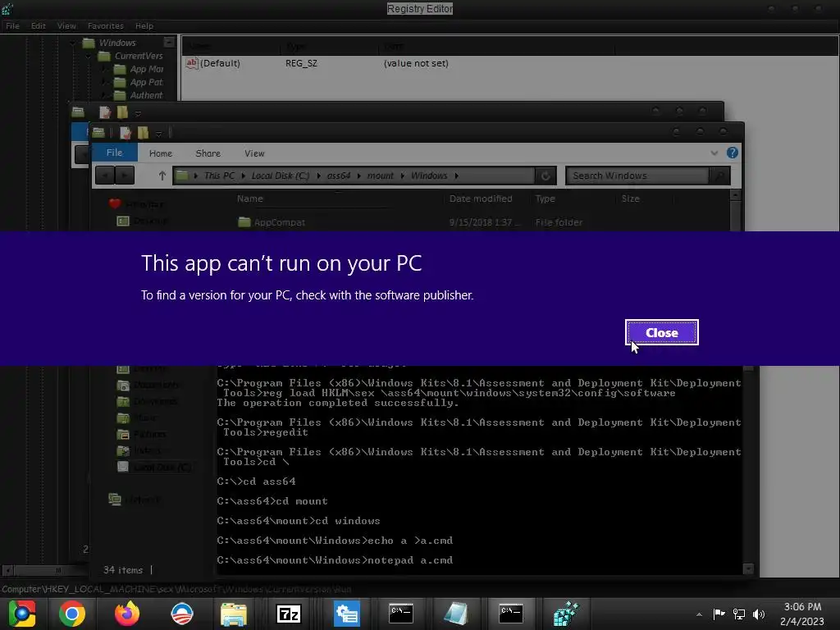Open the Edit menu in Registry Editor
Screen dimensions: 840x630
click(38, 25)
